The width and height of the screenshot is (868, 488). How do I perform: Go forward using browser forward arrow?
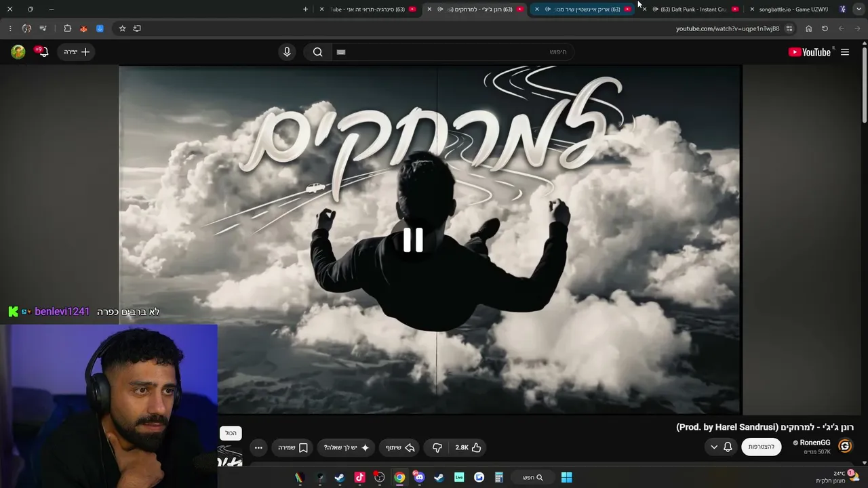click(841, 28)
